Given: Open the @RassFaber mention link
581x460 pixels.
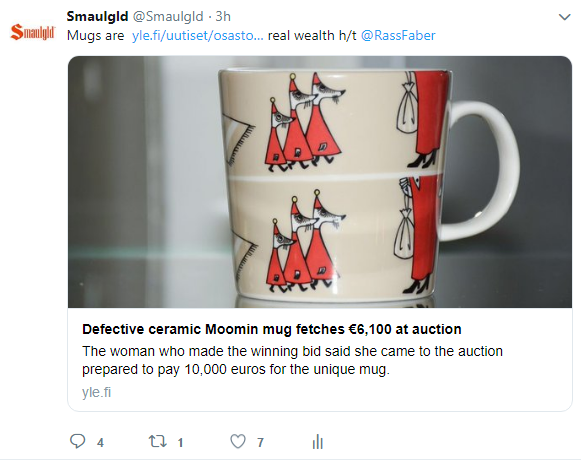Looking at the screenshot, I should [398, 36].
